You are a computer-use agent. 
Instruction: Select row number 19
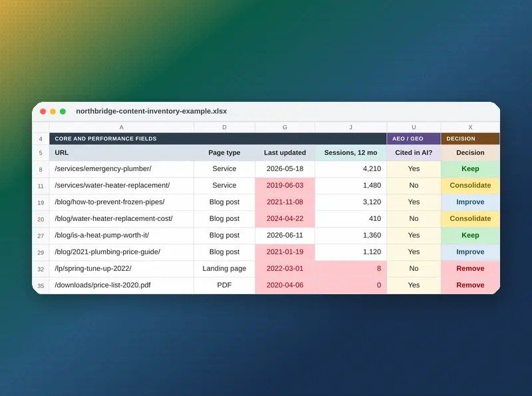point(41,202)
